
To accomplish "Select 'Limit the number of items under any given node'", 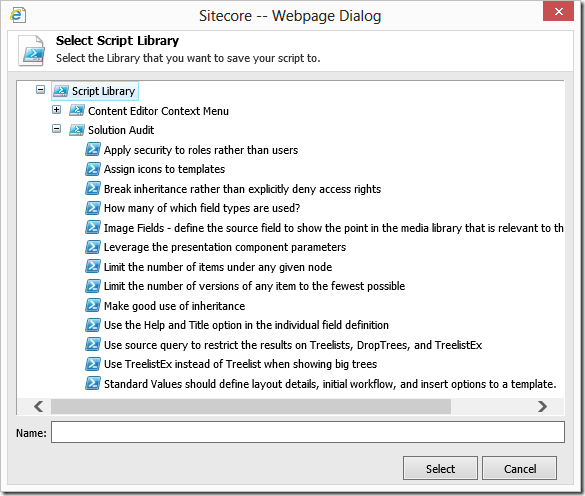I will tap(218, 267).
